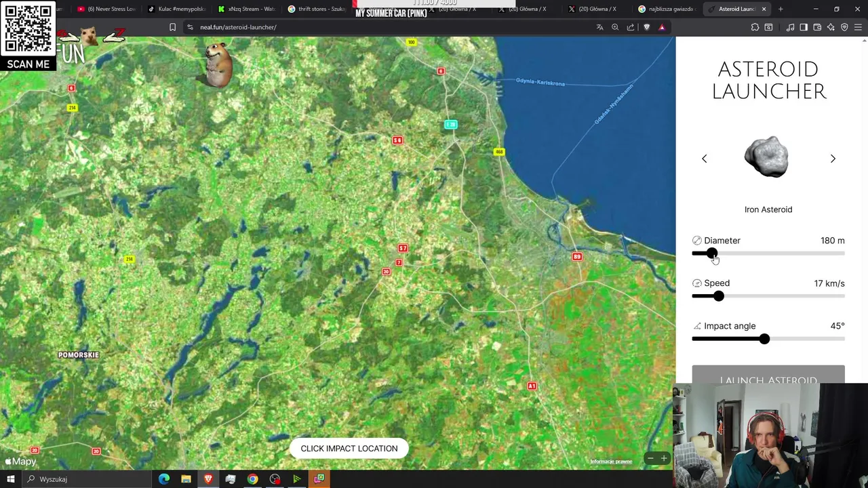Open the music note playlist icon

(x=790, y=27)
